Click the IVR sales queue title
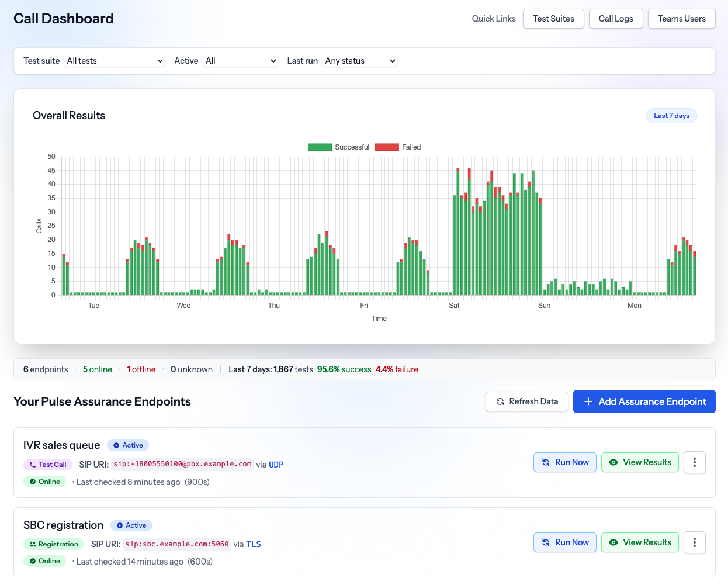Viewport: 728px width, 585px height. 62,445
